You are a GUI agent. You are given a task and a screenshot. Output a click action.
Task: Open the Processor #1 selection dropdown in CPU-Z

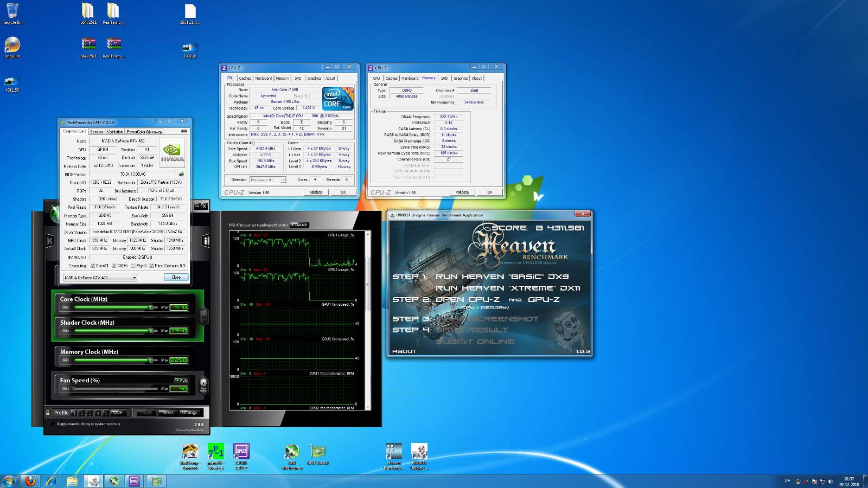267,179
